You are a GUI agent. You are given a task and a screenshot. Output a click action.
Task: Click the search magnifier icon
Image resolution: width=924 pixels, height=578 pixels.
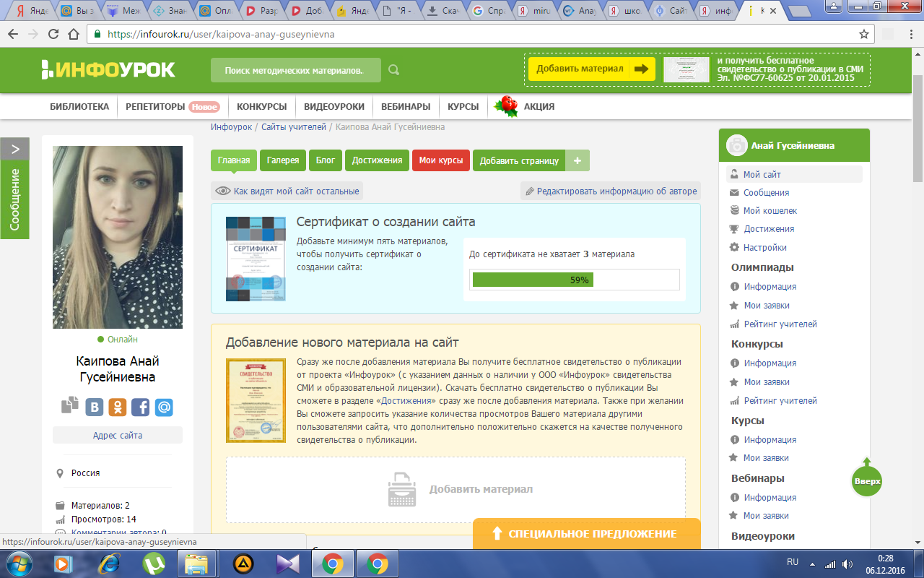point(393,70)
